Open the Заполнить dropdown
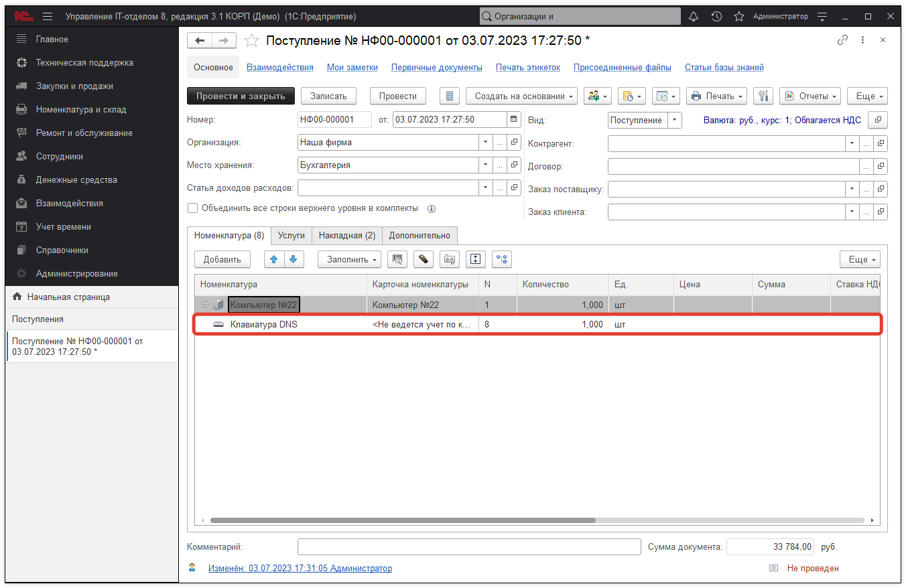 pyautogui.click(x=349, y=259)
